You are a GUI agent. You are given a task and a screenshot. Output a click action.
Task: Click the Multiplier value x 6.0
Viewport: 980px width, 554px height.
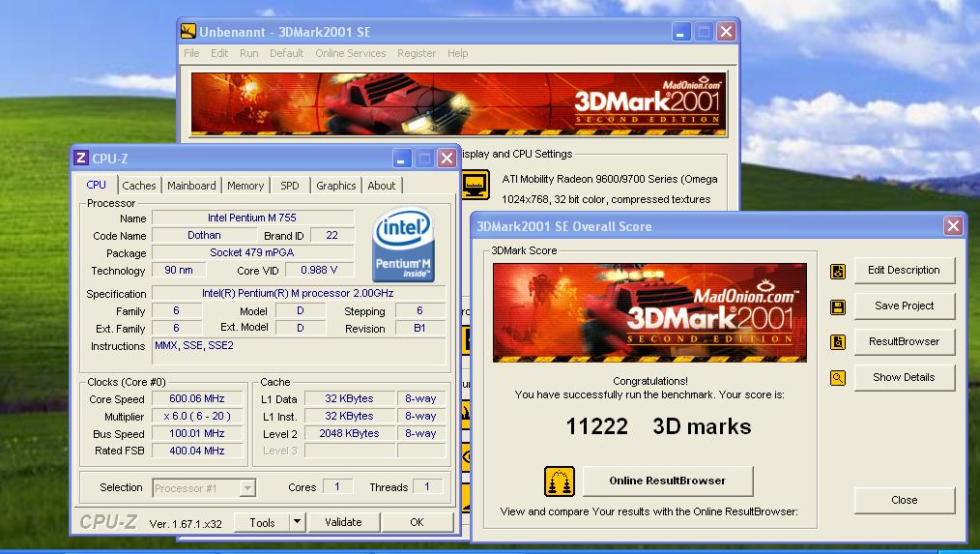pyautogui.click(x=197, y=416)
